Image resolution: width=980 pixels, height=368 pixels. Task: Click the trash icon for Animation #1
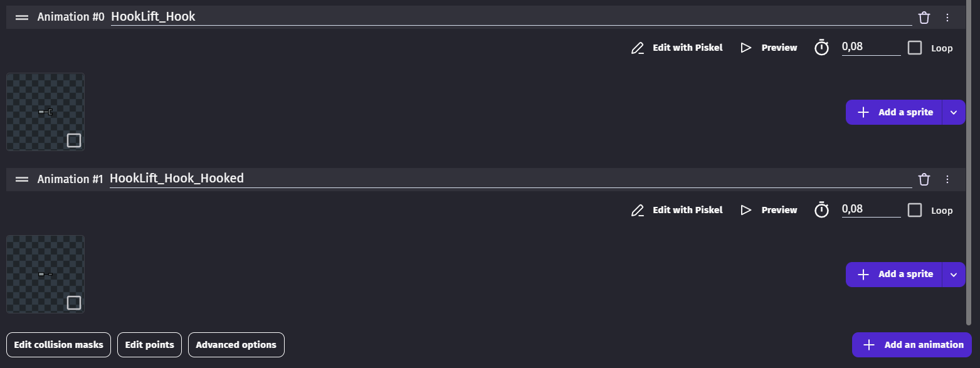[x=924, y=180]
